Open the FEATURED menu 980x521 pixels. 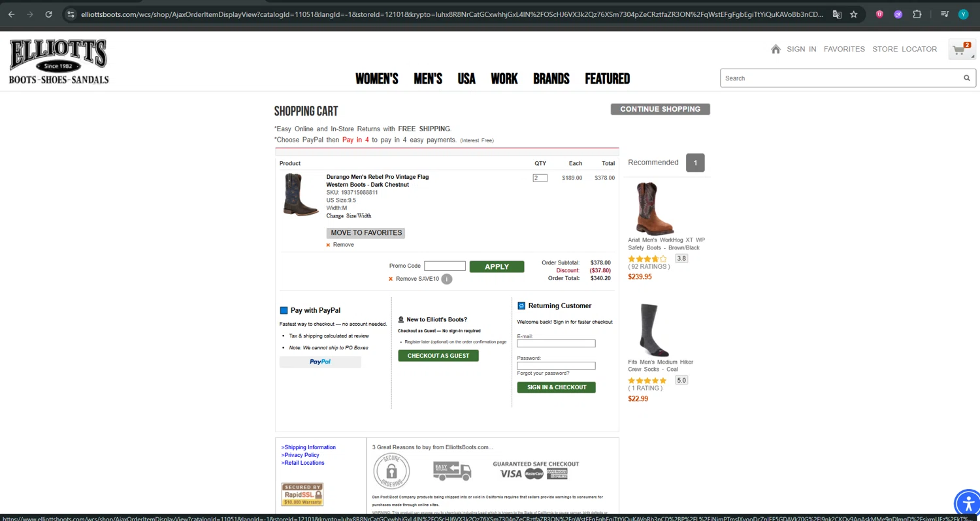[608, 79]
